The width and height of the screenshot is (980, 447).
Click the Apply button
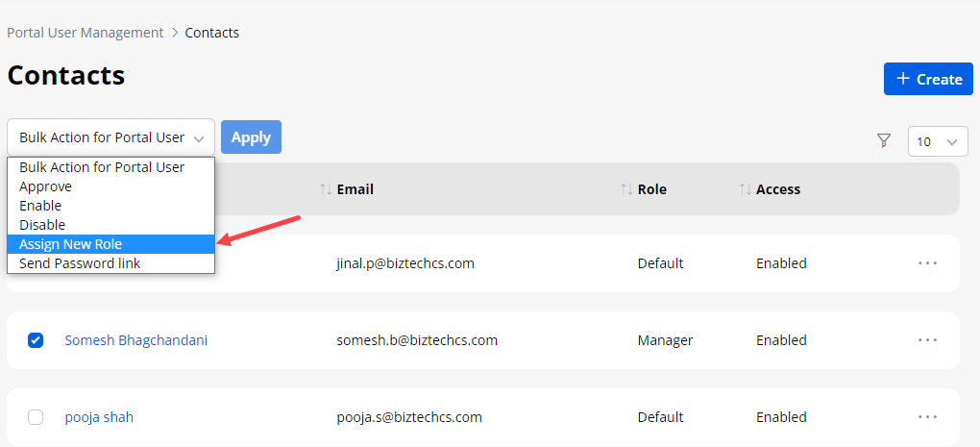pyautogui.click(x=251, y=137)
